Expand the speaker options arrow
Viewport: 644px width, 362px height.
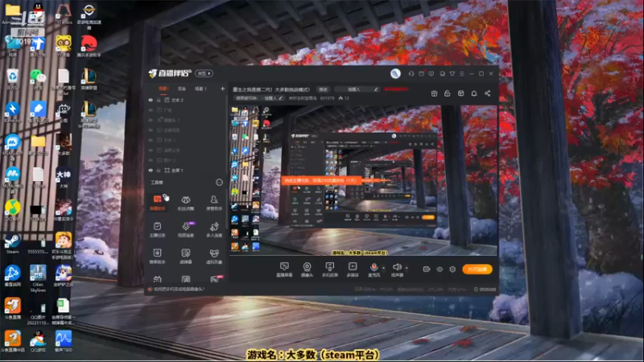tap(407, 268)
